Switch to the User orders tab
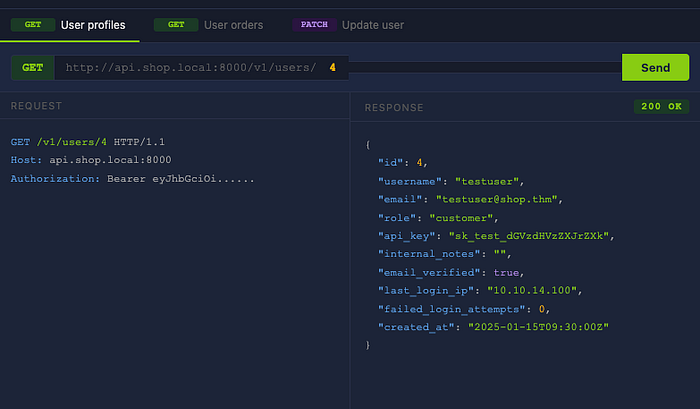The height and width of the screenshot is (409, 700). pos(209,25)
